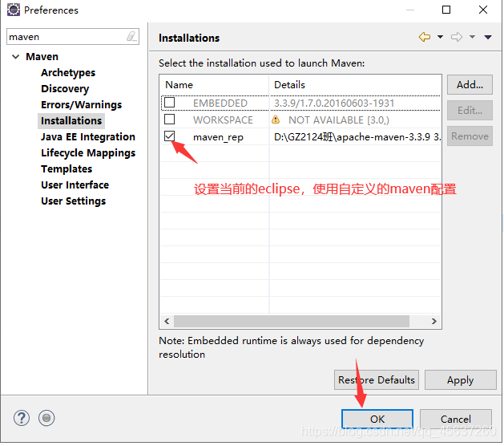Open User Interface preference page

tap(75, 185)
